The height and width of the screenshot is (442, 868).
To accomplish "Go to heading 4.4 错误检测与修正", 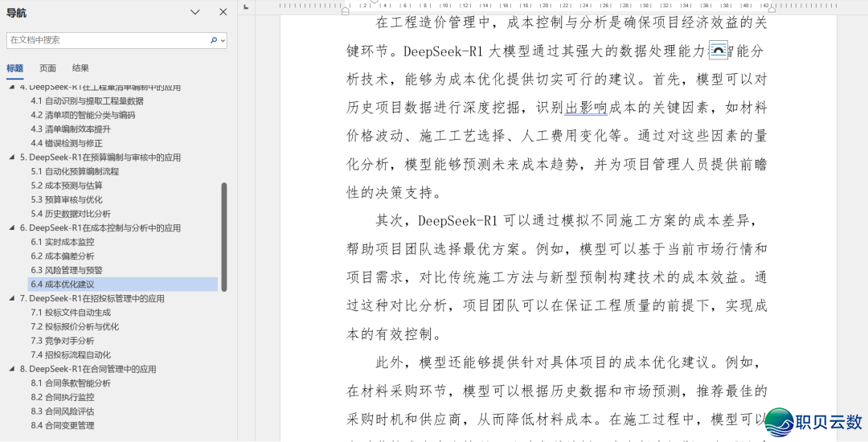I will [x=67, y=143].
